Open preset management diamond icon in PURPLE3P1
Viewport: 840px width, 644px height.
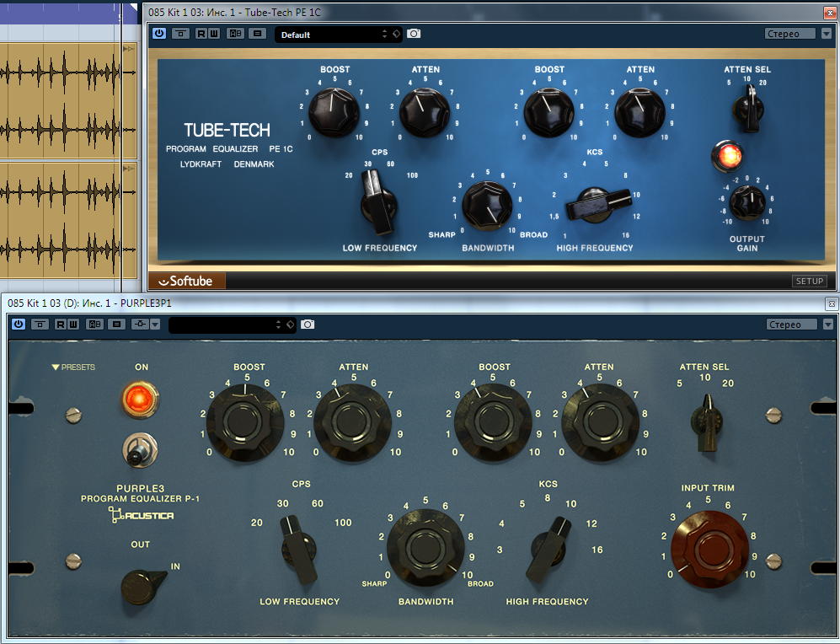pyautogui.click(x=290, y=325)
